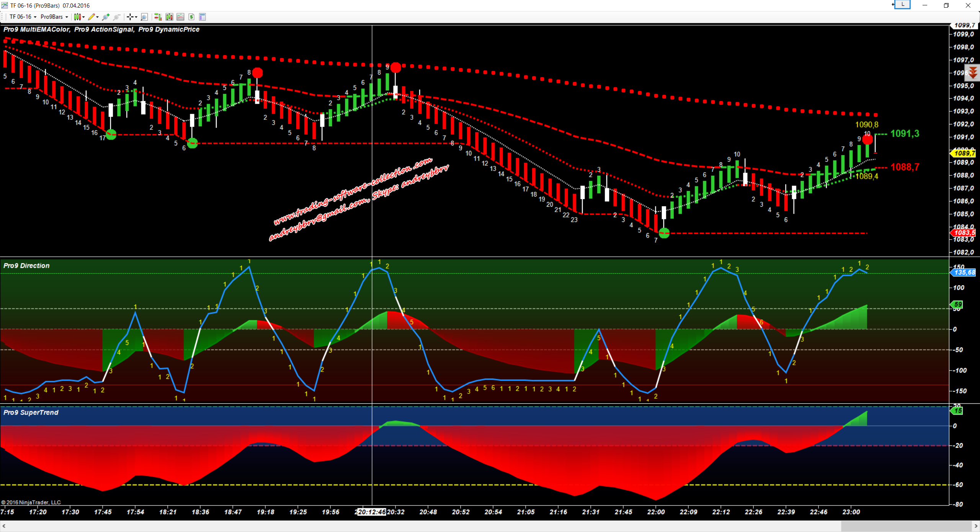Click the red double-arrow icon at right edge

pyautogui.click(x=973, y=72)
